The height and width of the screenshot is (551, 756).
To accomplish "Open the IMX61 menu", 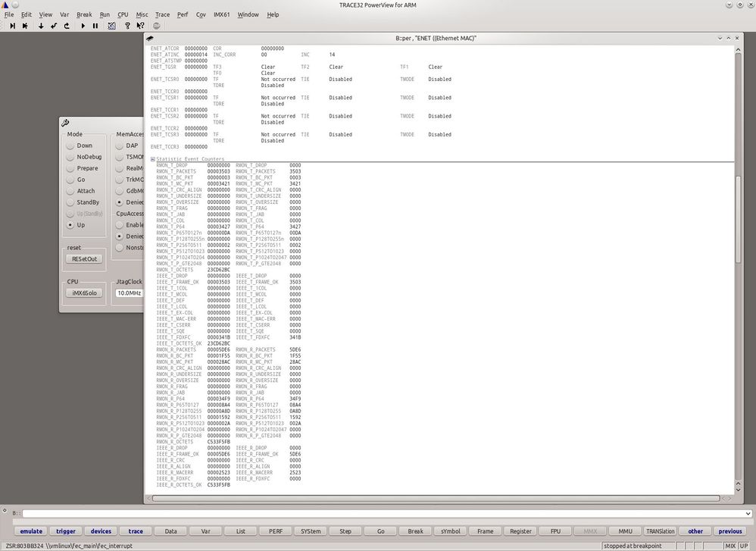I will click(221, 14).
